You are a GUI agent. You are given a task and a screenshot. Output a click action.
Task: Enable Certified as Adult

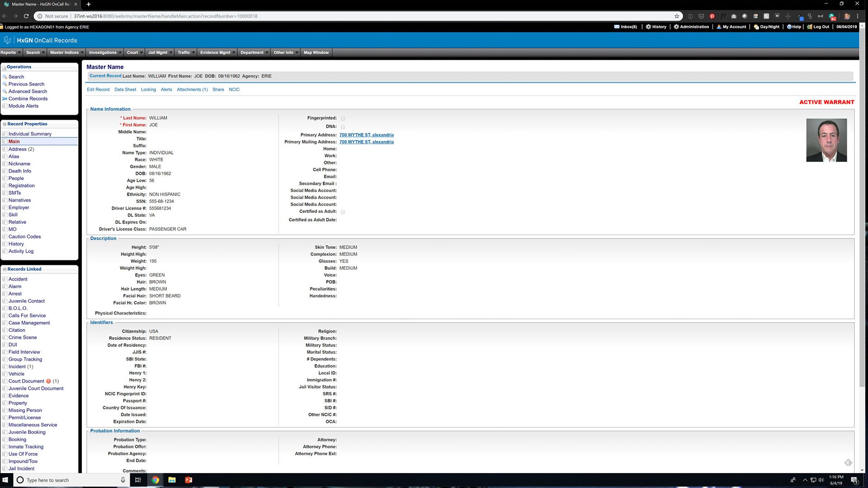[343, 212]
